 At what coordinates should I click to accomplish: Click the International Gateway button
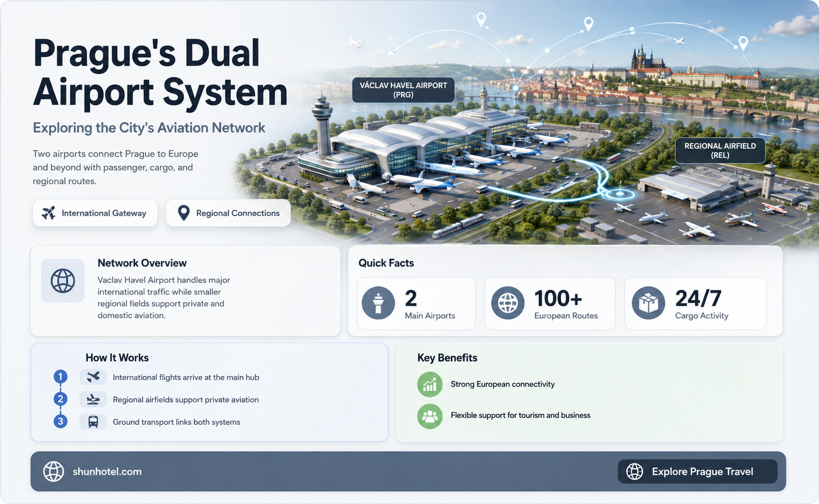pos(95,213)
